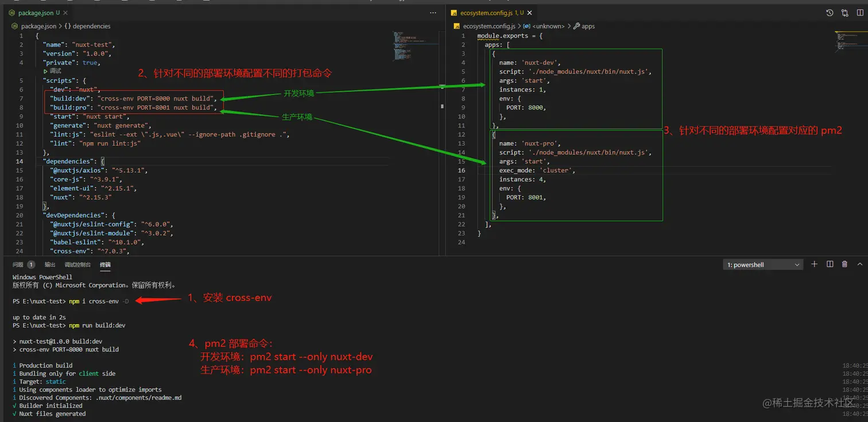
Task: Click the npm i cross-env terminal command
Action: (99, 301)
